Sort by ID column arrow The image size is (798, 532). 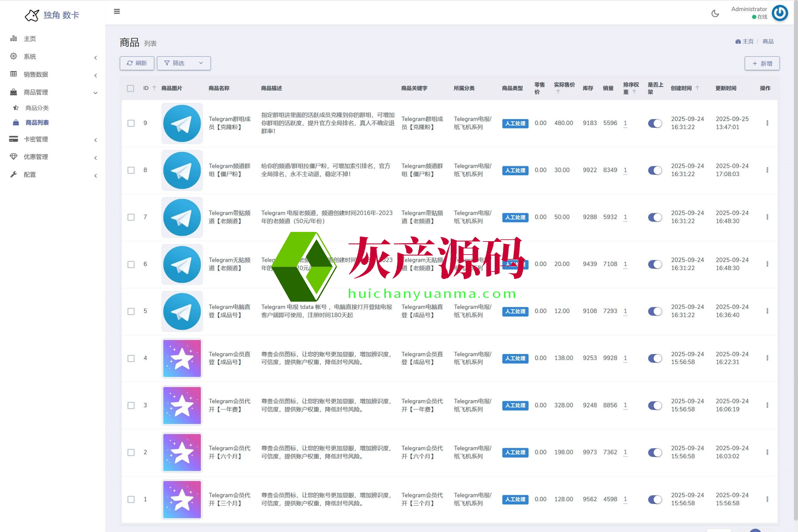[x=154, y=88]
